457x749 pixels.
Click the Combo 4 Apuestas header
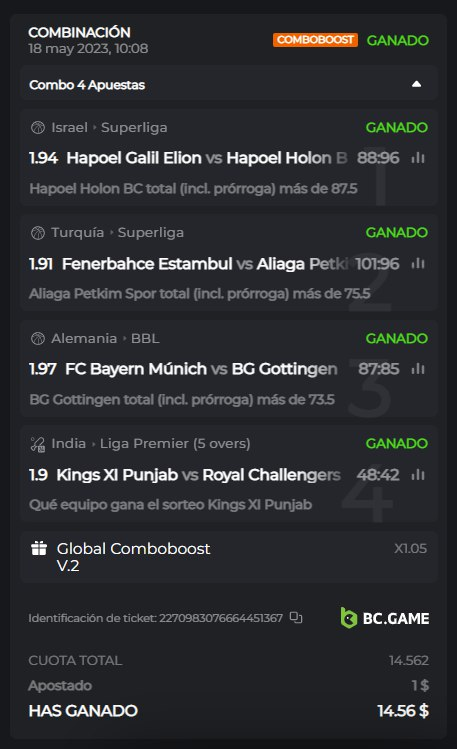click(229, 84)
